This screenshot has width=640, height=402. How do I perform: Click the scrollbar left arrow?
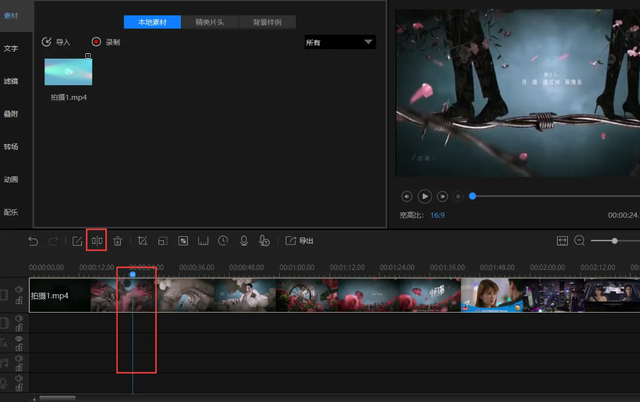click(34, 399)
